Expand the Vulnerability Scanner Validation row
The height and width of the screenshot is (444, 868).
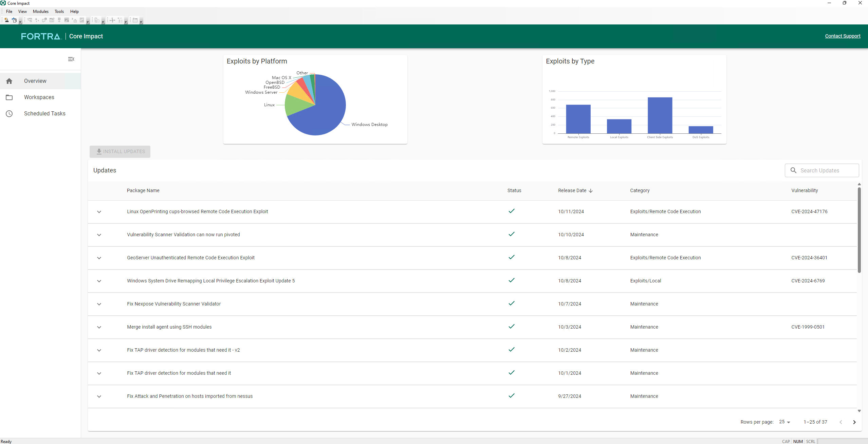99,235
